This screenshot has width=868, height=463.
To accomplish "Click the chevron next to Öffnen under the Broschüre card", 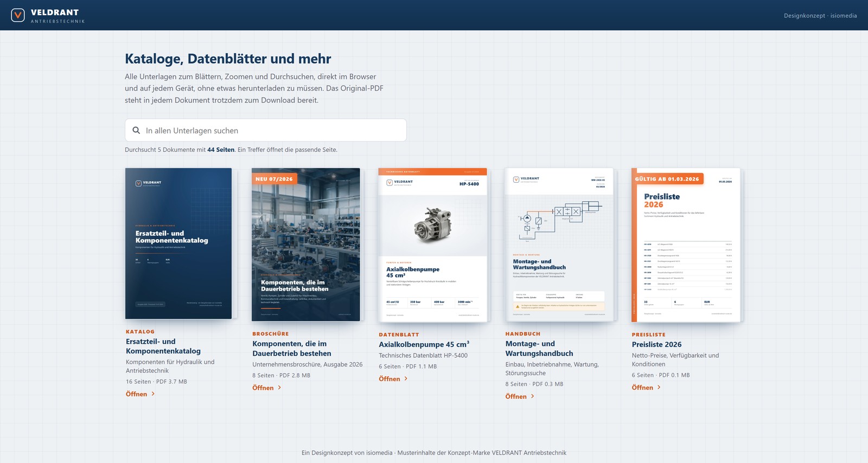I will tap(279, 387).
